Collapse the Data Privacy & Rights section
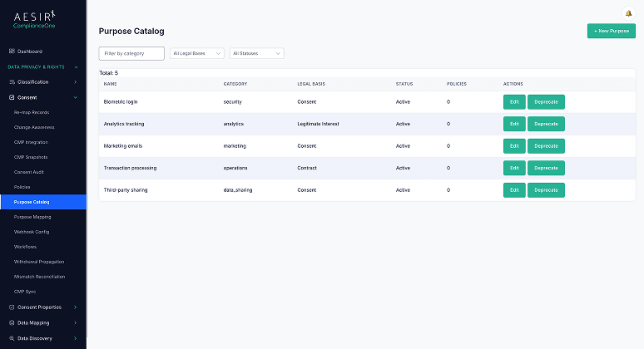Viewport: 644px width, 349px height. pyautogui.click(x=76, y=66)
